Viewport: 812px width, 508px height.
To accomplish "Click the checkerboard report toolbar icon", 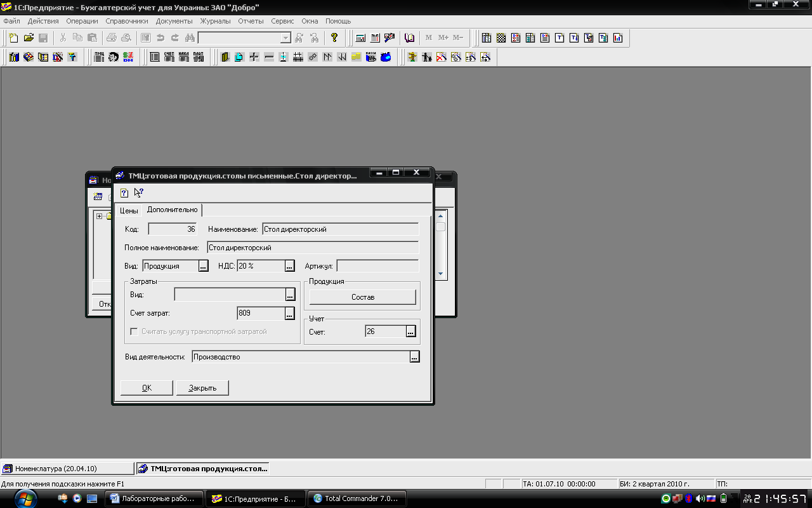I will 501,38.
